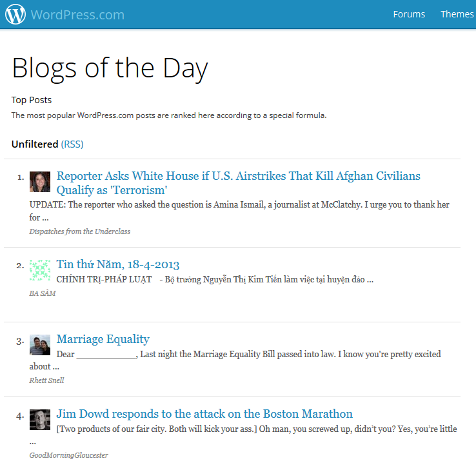Visit the Dispatches from the Underclass blog
The height and width of the screenshot is (470, 476).
click(80, 231)
